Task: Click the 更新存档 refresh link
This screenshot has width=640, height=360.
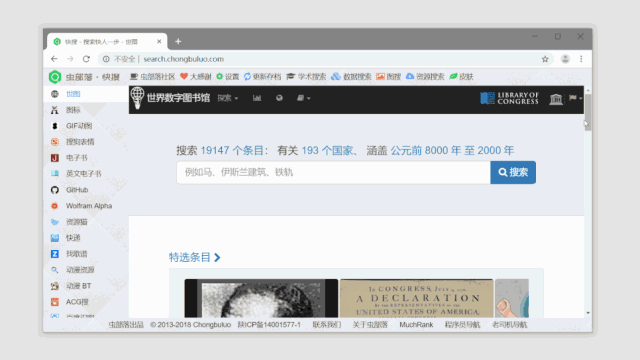Action: point(262,76)
